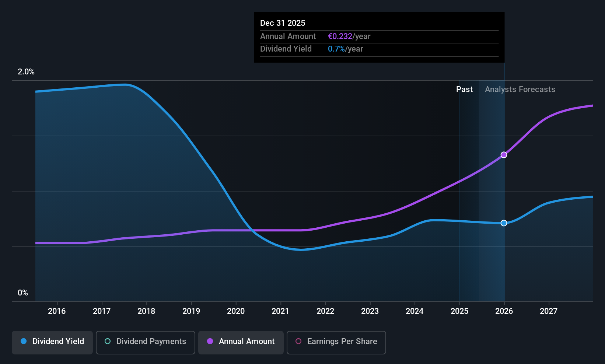Click the 2024 x-axis label
Viewport: 605px width, 364px height.
point(415,311)
